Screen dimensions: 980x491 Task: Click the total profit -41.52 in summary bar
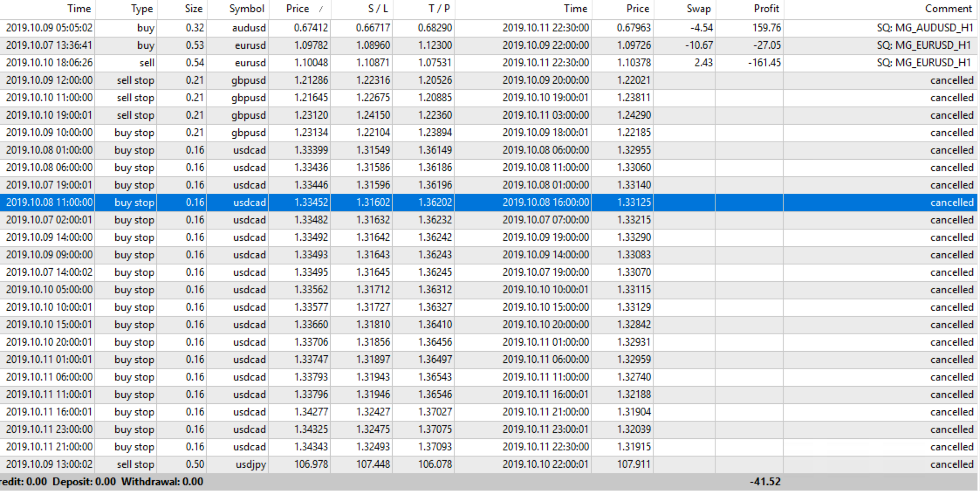click(765, 482)
